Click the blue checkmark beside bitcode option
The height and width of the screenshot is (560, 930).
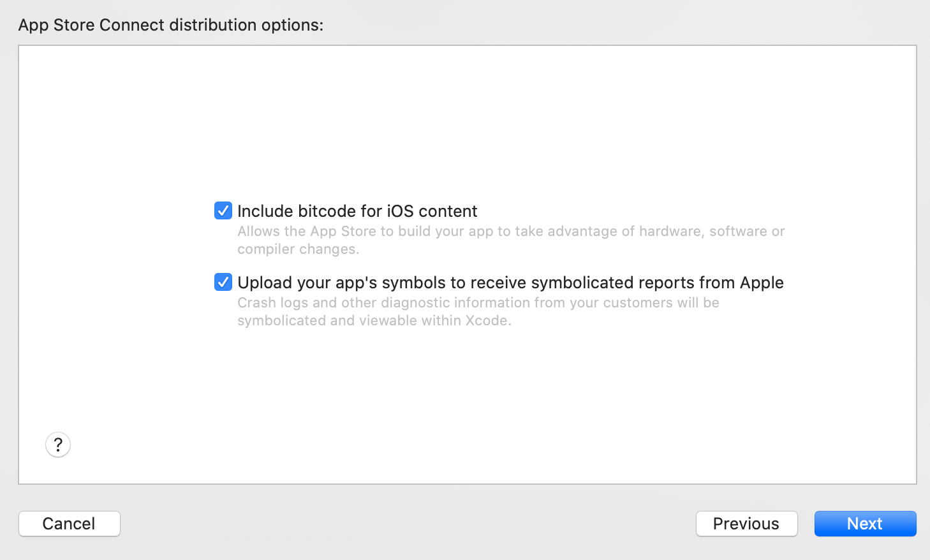pos(223,210)
